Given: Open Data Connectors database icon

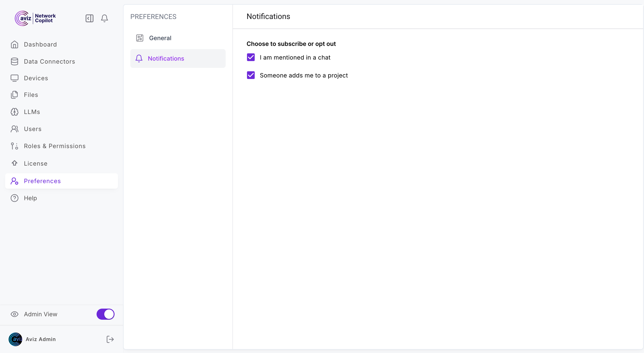Looking at the screenshot, I should 15,61.
